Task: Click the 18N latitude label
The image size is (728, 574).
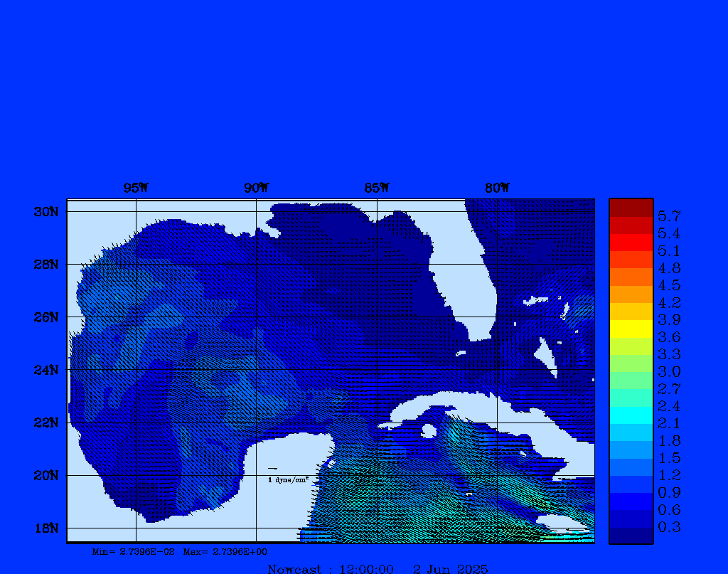Action: (x=45, y=528)
